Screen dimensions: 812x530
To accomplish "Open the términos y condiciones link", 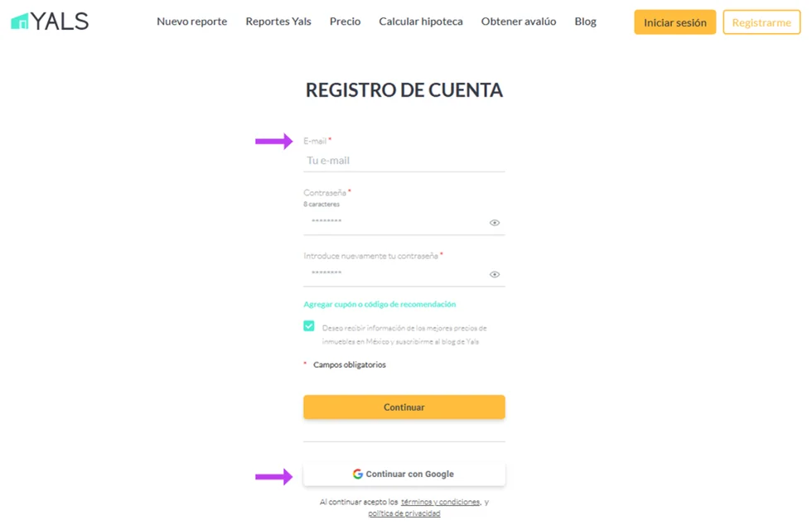I will click(x=440, y=502).
